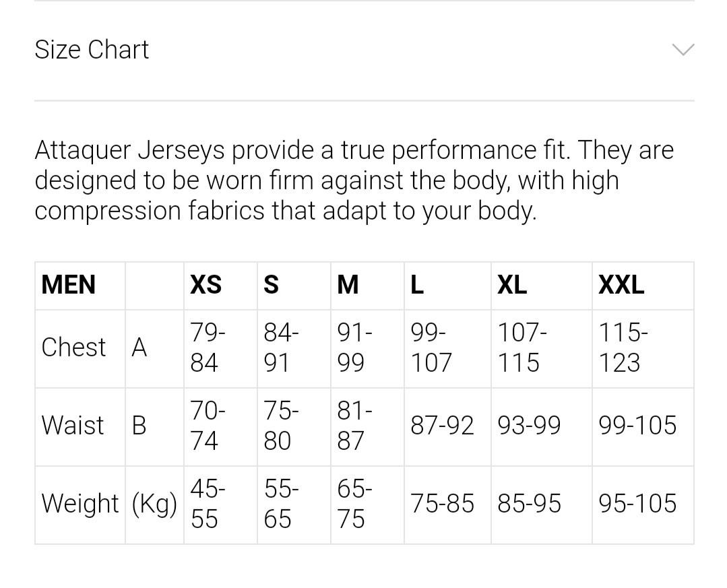Screen dimensions: 727x588
Task: Choose the M size column header
Action: 348,285
